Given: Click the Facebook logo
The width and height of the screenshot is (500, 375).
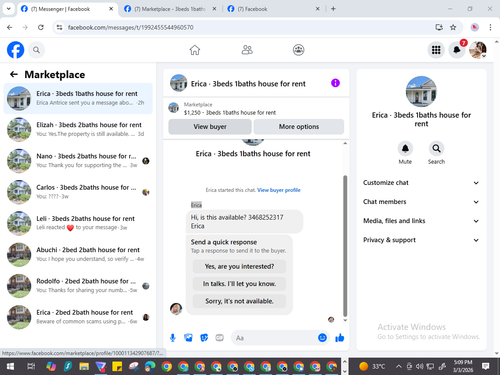Looking at the screenshot, I should pyautogui.click(x=16, y=50).
